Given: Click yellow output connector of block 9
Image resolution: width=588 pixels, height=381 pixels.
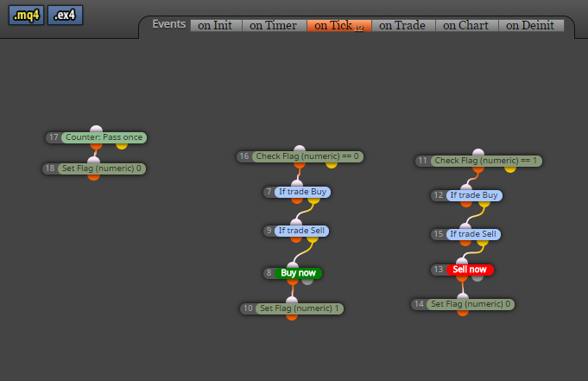Looking at the screenshot, I should 313,238.
